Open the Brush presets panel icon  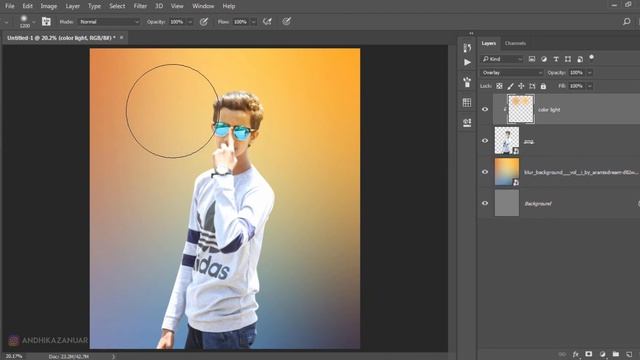click(467, 82)
